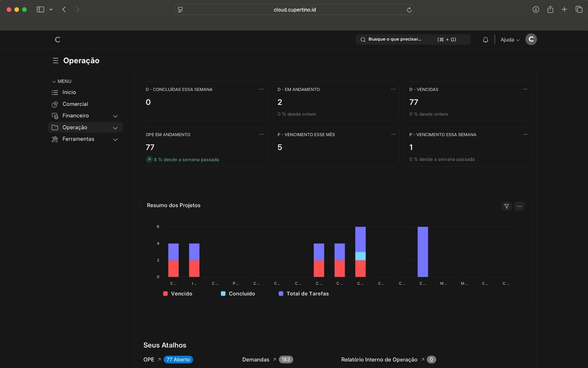Click the hamburger menu icon beside Operação
Screen dimensions: 588x368
[x=55, y=61]
